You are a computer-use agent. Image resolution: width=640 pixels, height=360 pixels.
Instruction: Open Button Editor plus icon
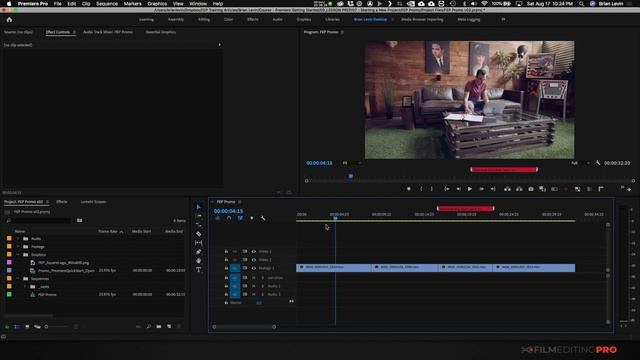coord(629,190)
